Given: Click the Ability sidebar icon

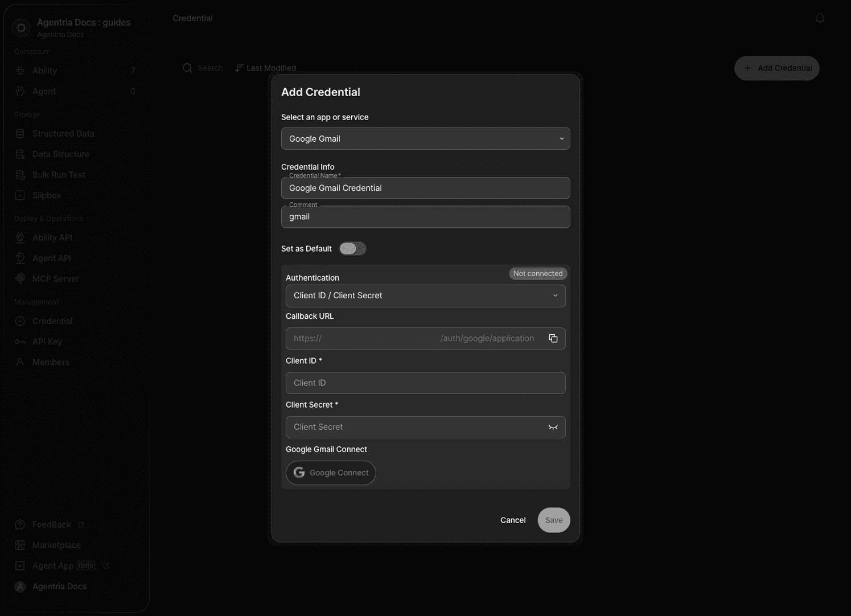Looking at the screenshot, I should click(20, 71).
